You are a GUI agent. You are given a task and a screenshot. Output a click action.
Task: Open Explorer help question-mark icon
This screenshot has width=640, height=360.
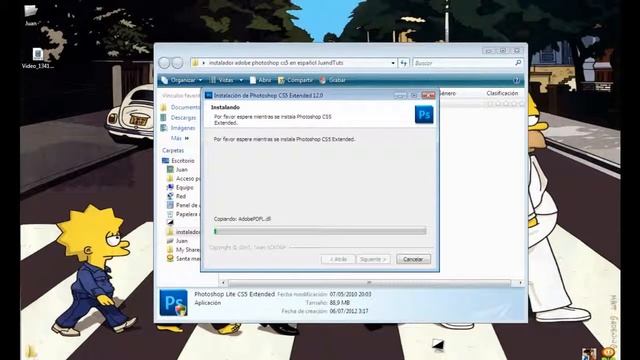click(x=516, y=80)
